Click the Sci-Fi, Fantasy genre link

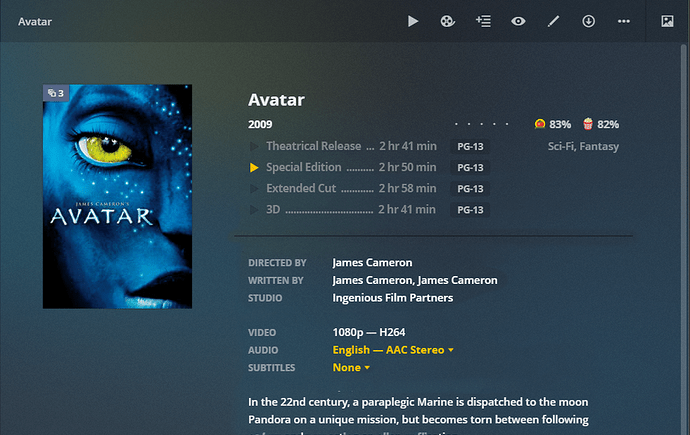click(583, 146)
